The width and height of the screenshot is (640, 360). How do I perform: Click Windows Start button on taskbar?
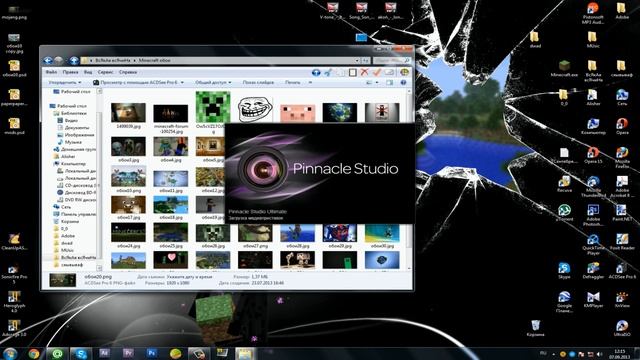(x=9, y=353)
